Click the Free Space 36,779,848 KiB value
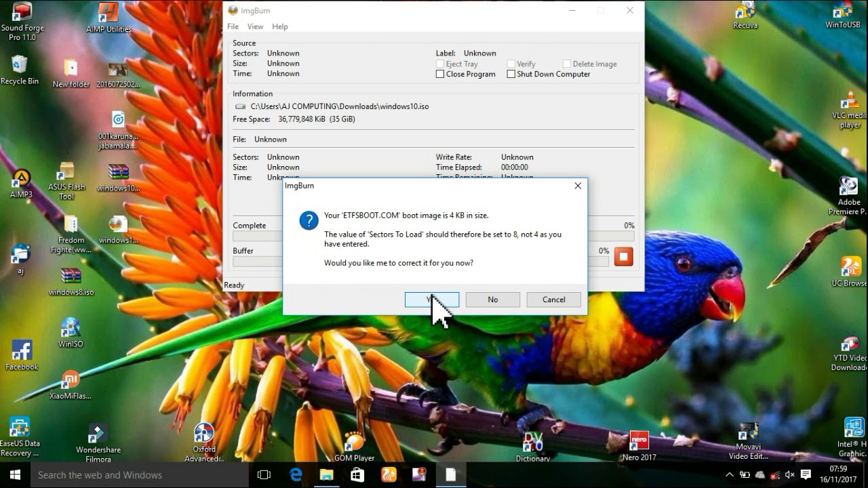The height and width of the screenshot is (488, 868). 317,119
